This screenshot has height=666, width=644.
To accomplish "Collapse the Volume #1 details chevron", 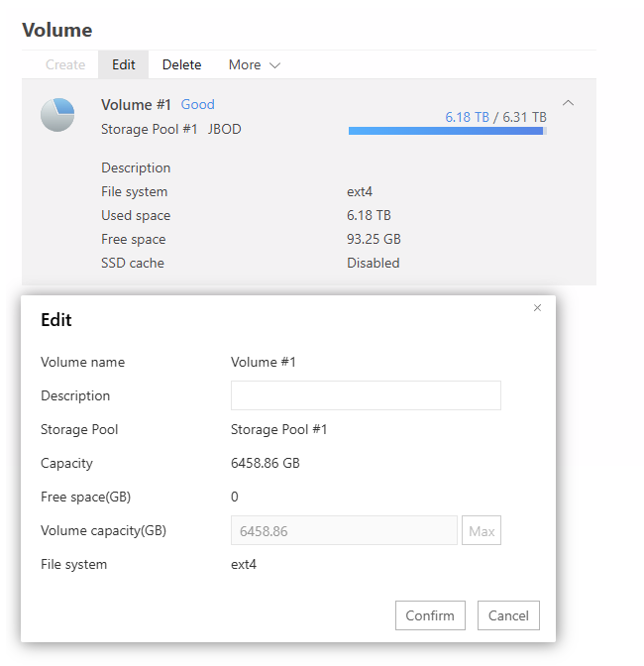I will 568,103.
